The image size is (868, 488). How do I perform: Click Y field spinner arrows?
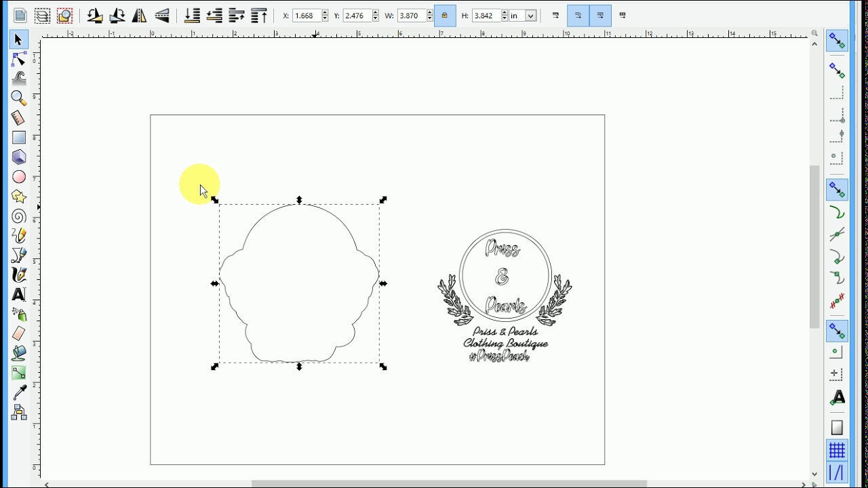376,16
